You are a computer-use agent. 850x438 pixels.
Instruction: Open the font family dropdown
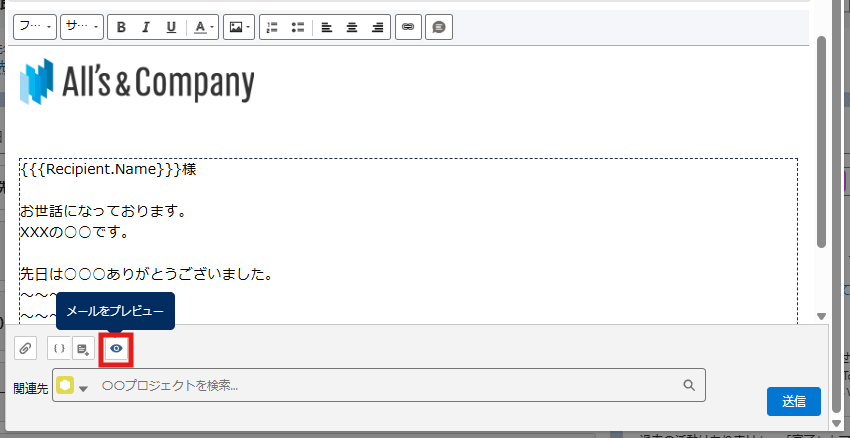(33, 27)
